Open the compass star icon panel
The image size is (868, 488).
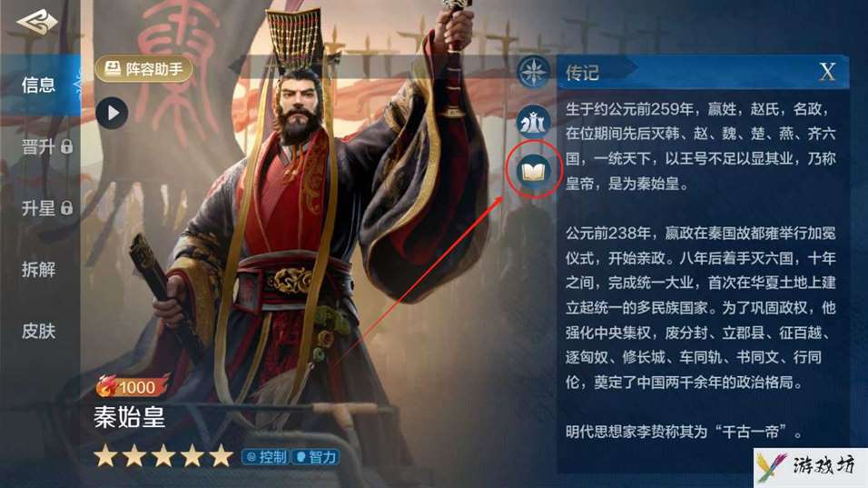[534, 73]
